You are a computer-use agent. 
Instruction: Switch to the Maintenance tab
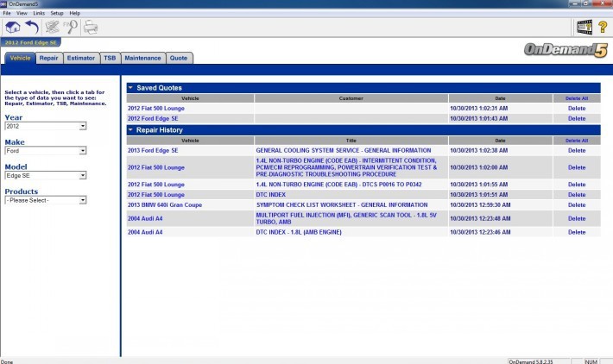coord(142,58)
